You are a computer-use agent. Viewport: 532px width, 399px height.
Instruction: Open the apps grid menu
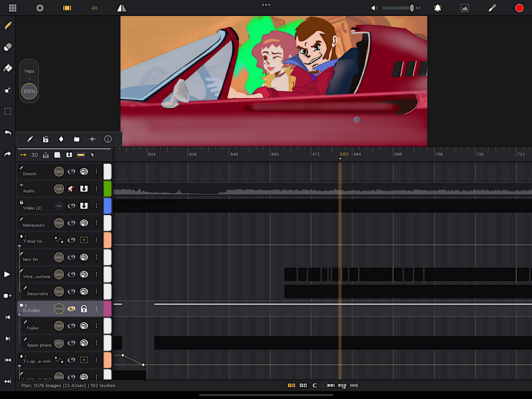tap(12, 8)
